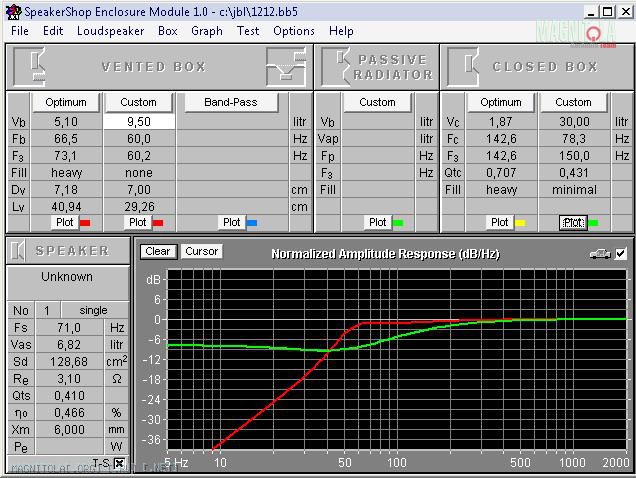Click the speaker count value 1
The height and width of the screenshot is (478, 636).
tap(47, 310)
